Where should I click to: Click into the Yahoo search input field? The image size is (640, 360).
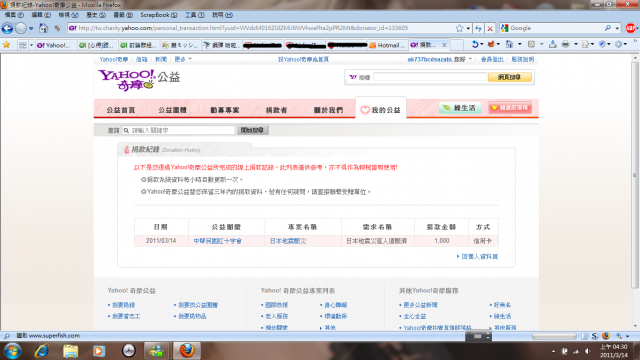[430, 77]
